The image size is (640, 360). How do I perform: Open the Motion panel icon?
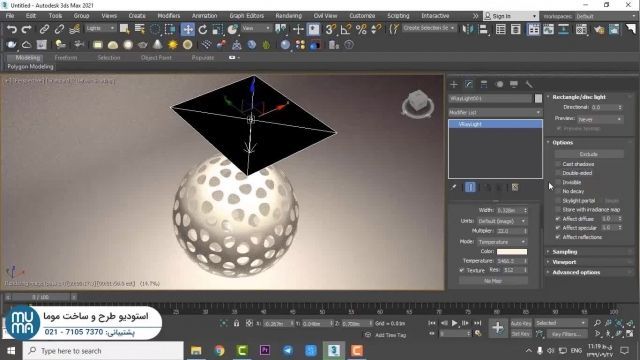coord(499,84)
